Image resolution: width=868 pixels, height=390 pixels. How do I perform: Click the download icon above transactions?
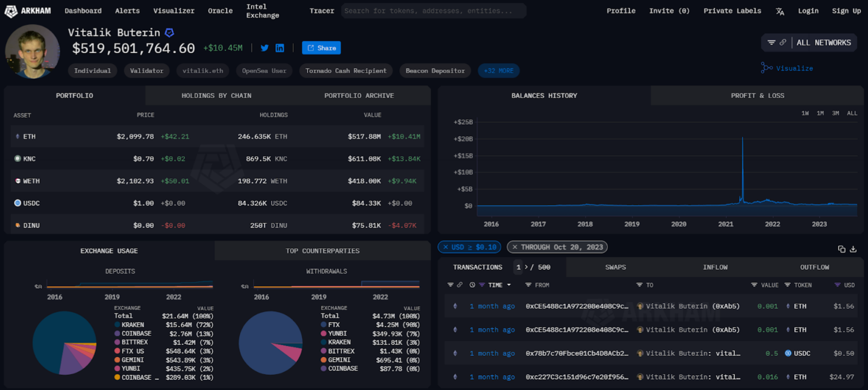(x=853, y=249)
